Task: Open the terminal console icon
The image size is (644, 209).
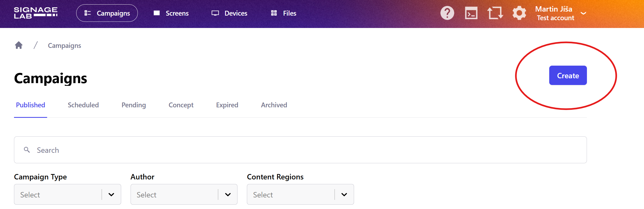Action: pos(471,13)
